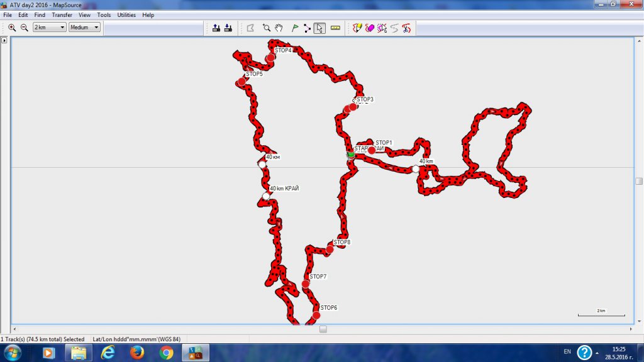Select the Zoom tool

(267, 28)
